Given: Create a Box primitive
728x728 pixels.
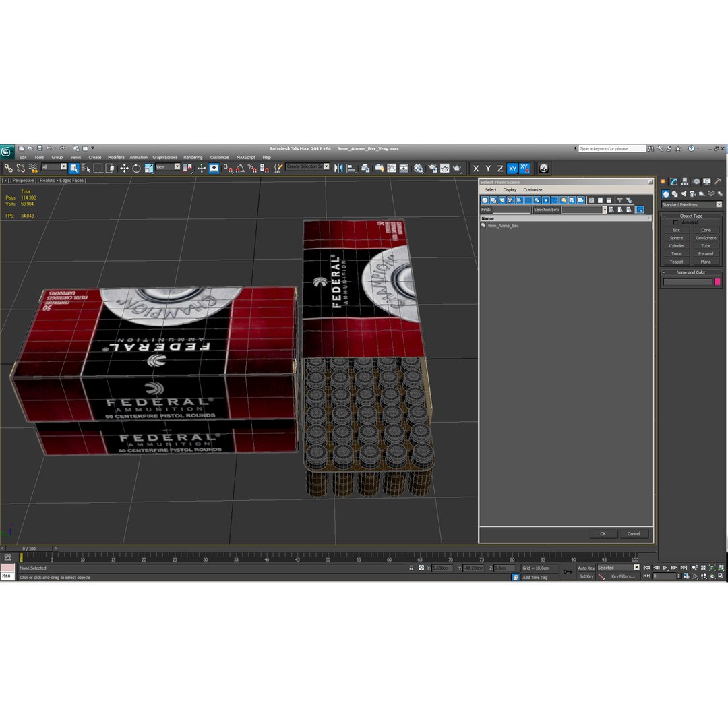Looking at the screenshot, I should coord(677,231).
